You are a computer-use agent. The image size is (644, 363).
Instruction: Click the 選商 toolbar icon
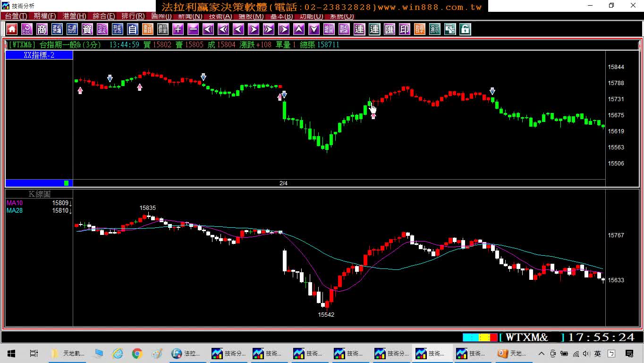[57, 29]
